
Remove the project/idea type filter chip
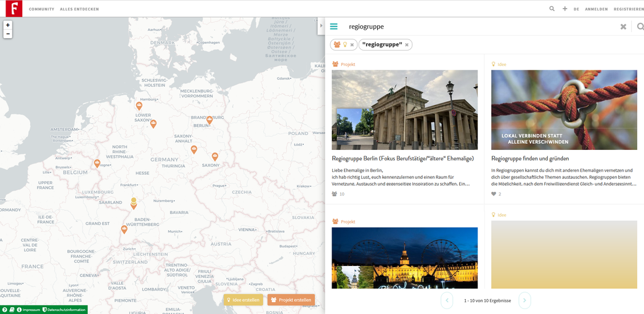[352, 45]
